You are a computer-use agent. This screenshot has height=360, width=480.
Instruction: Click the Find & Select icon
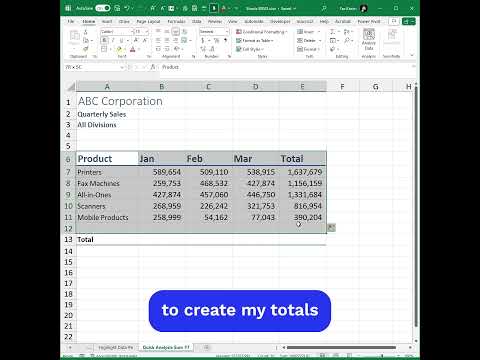(x=347, y=40)
